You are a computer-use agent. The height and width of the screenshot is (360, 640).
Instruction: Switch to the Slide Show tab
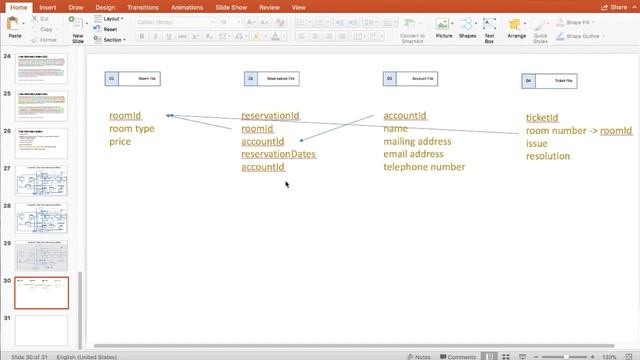coord(231,7)
